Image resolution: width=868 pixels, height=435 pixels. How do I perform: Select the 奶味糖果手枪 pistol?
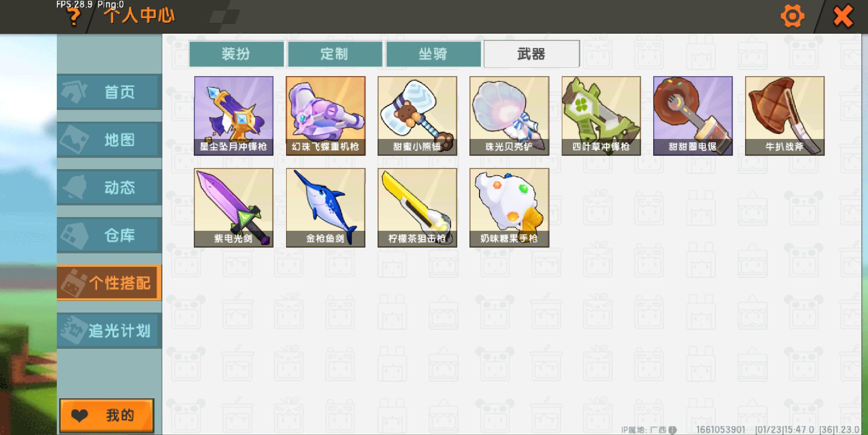[509, 208]
